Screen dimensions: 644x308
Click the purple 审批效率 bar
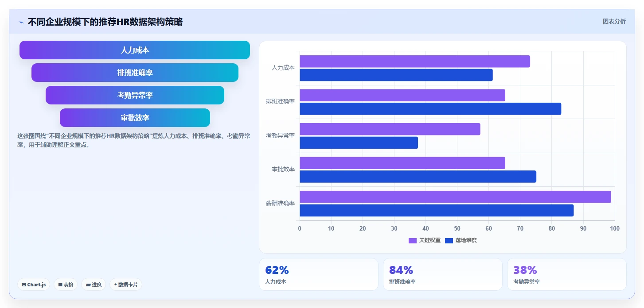(402, 163)
